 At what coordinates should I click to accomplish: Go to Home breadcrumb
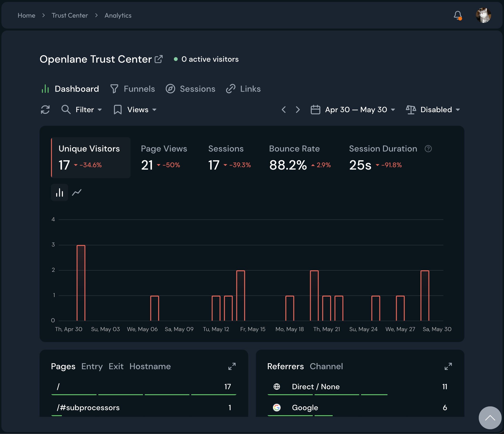coord(26,15)
